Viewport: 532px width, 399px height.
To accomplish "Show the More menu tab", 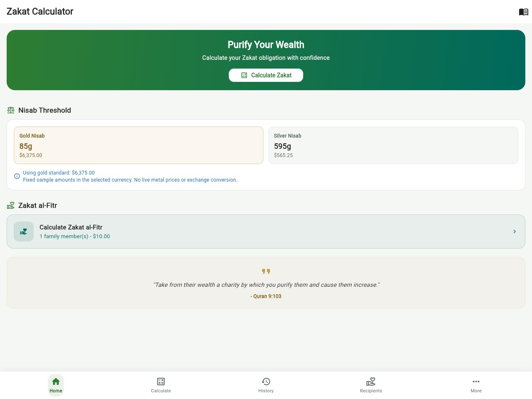I will (x=476, y=385).
